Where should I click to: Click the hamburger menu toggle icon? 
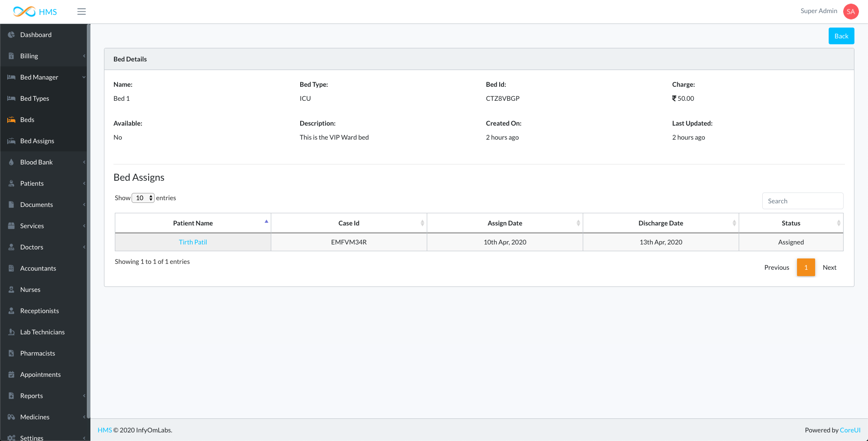tap(81, 12)
